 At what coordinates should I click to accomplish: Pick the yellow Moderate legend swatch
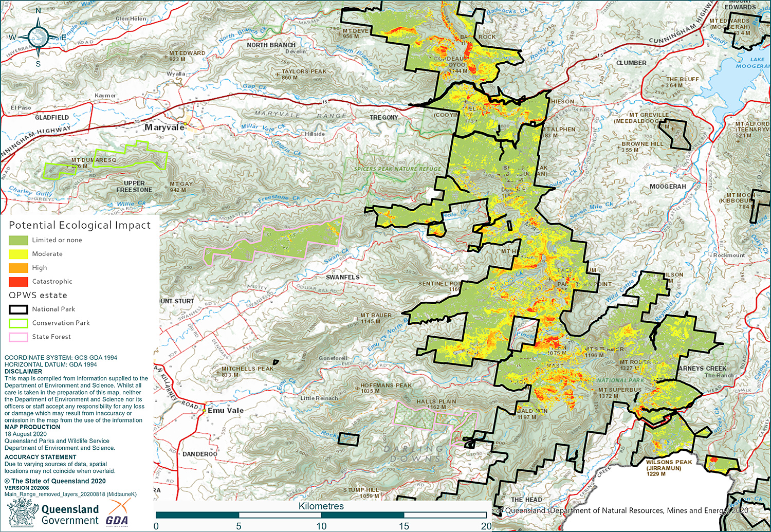[18, 254]
